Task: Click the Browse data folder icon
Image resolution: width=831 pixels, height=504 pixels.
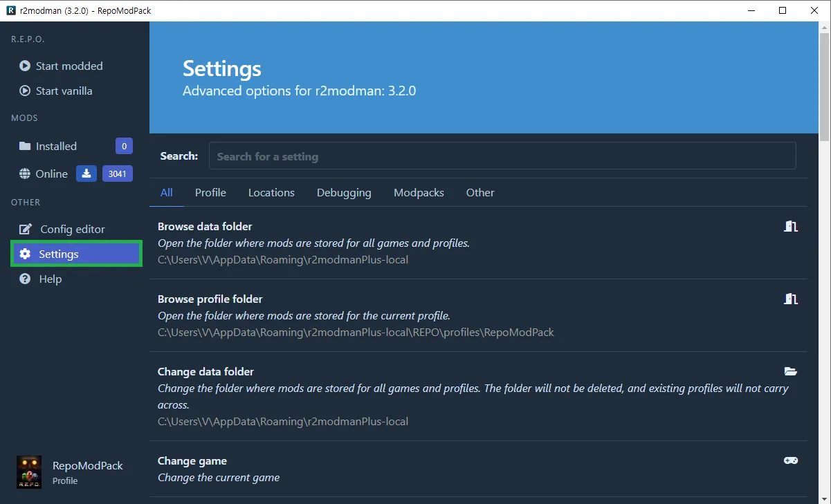Action: [790, 225]
